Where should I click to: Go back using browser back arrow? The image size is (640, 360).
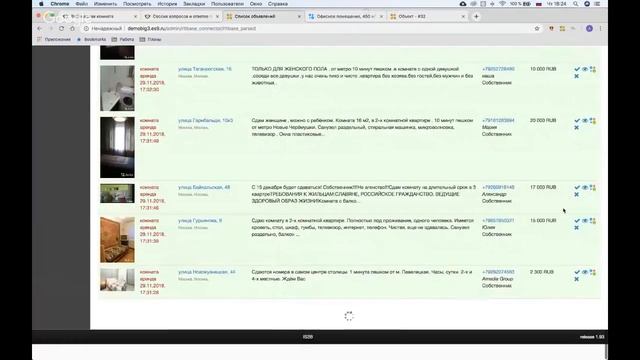click(40, 29)
